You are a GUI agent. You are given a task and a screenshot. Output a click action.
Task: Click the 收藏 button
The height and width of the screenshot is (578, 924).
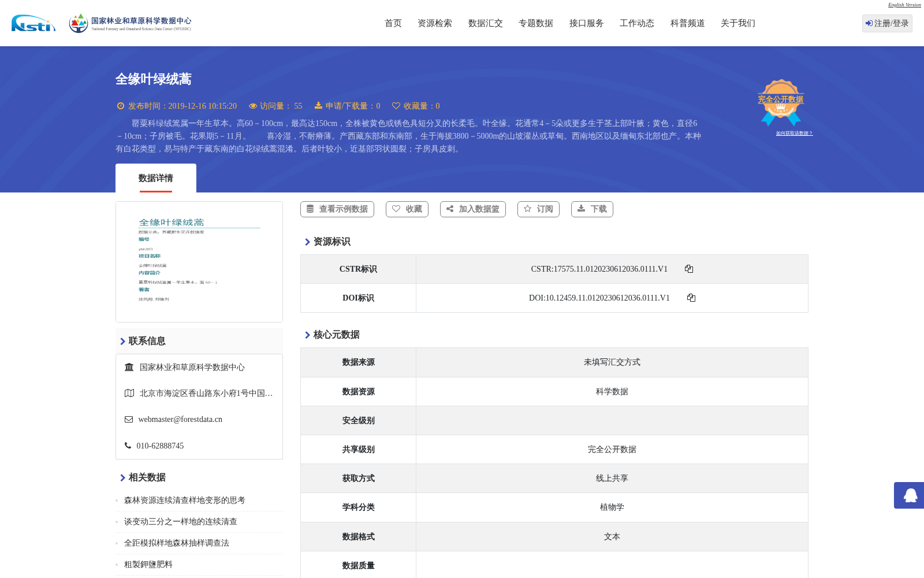(407, 209)
